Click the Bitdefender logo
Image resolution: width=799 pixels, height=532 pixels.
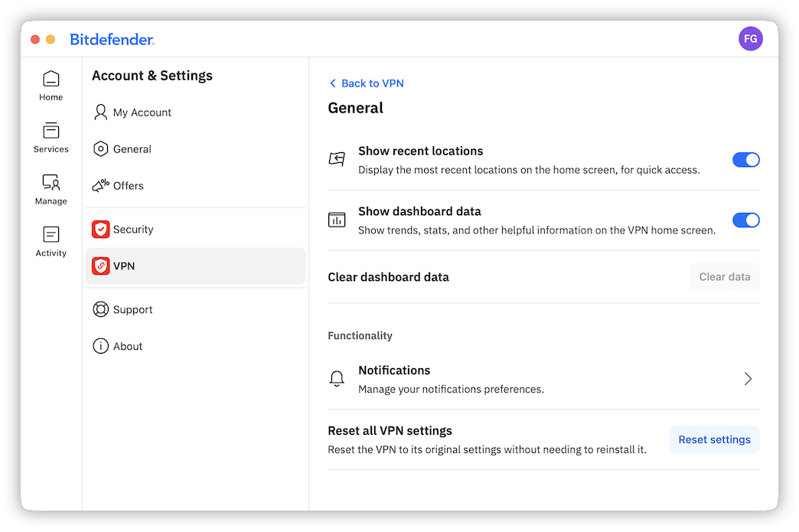click(112, 39)
